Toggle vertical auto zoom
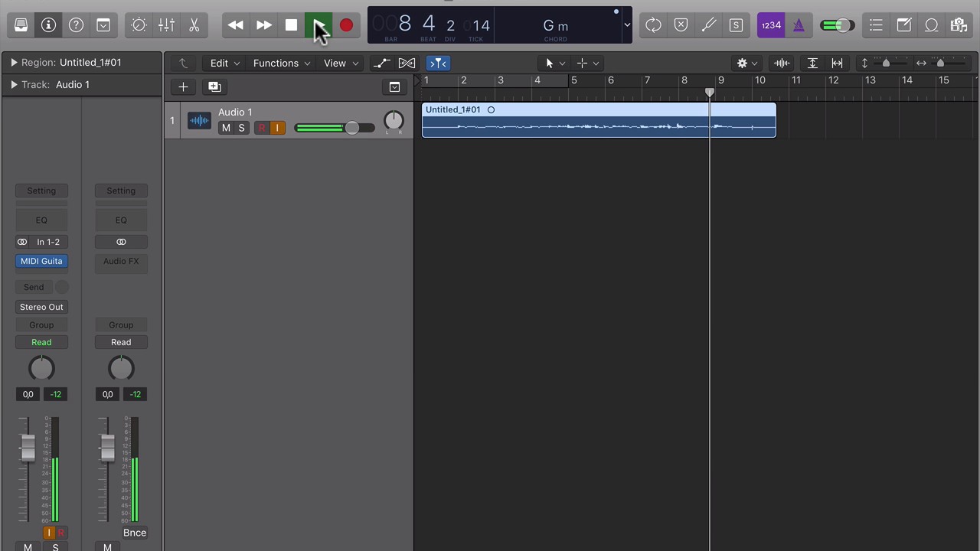This screenshot has width=980, height=551. click(812, 63)
